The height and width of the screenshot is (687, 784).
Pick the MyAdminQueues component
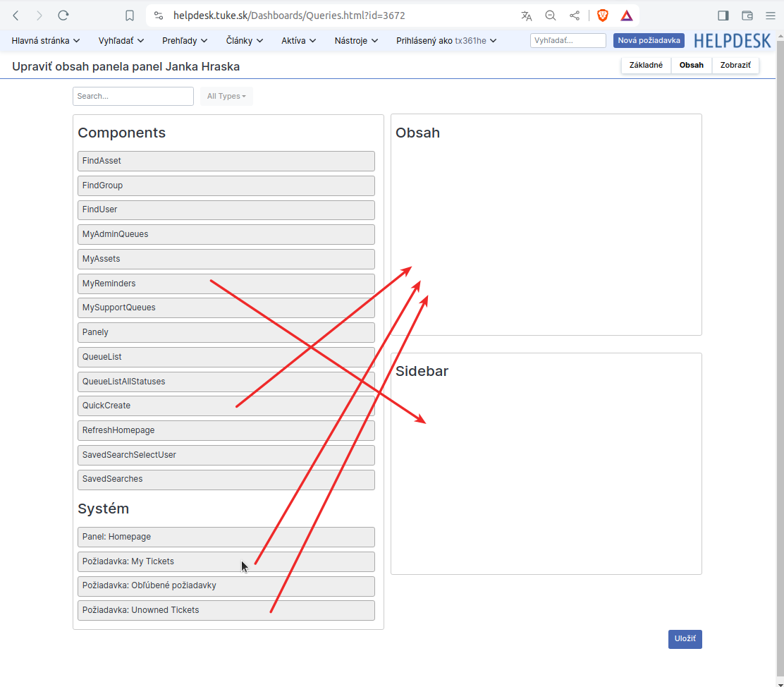pos(226,234)
